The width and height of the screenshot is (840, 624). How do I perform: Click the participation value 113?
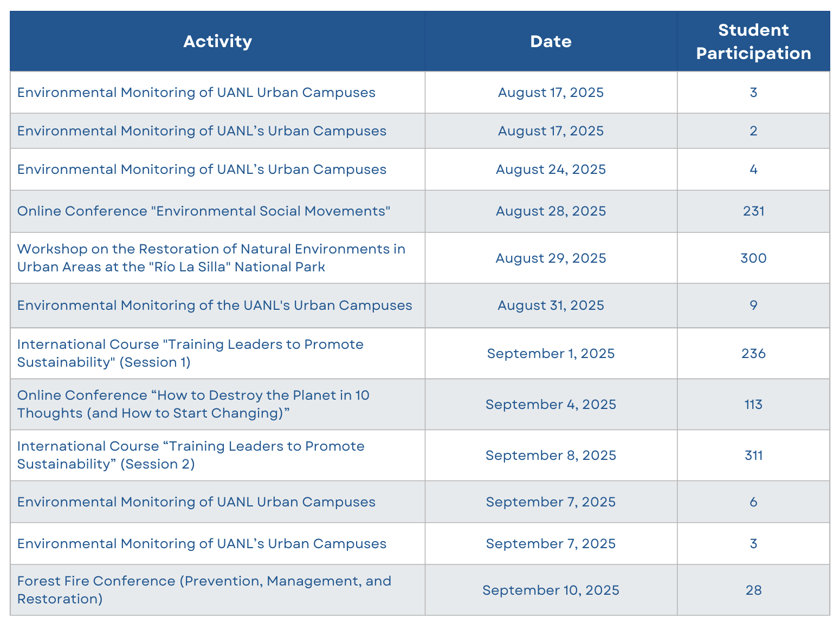(x=753, y=404)
